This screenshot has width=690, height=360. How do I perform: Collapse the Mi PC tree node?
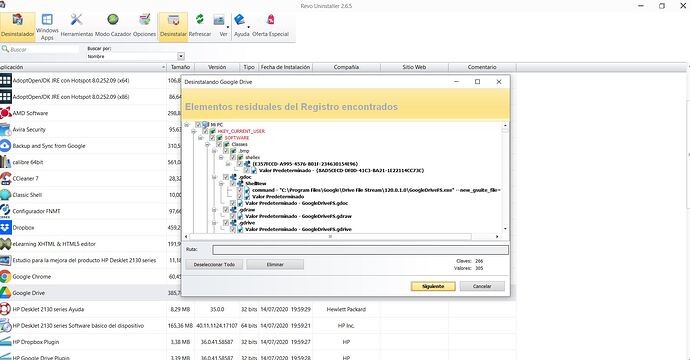click(x=187, y=125)
